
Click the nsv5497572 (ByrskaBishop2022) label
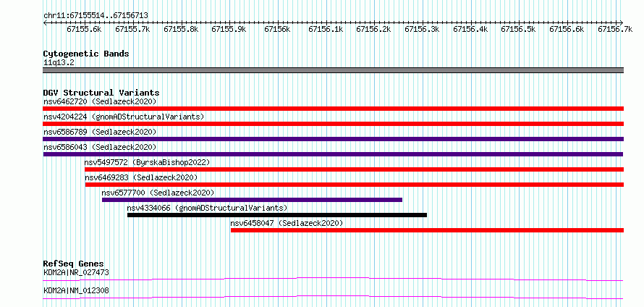tap(147, 162)
